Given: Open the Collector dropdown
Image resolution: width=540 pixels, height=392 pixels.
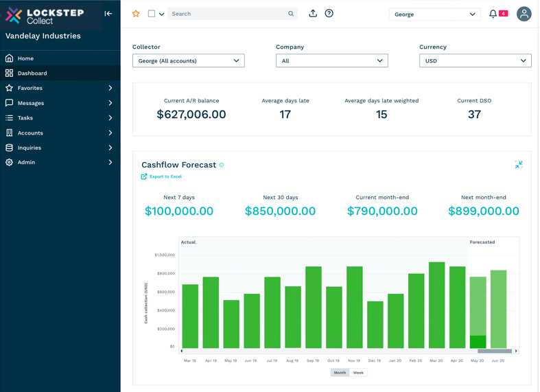Looking at the screenshot, I should point(189,61).
